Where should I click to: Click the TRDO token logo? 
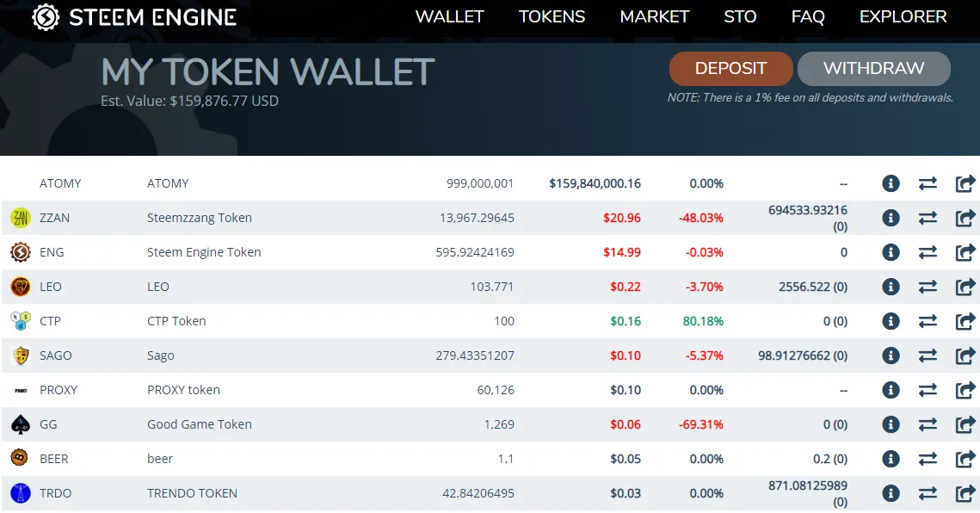21,493
